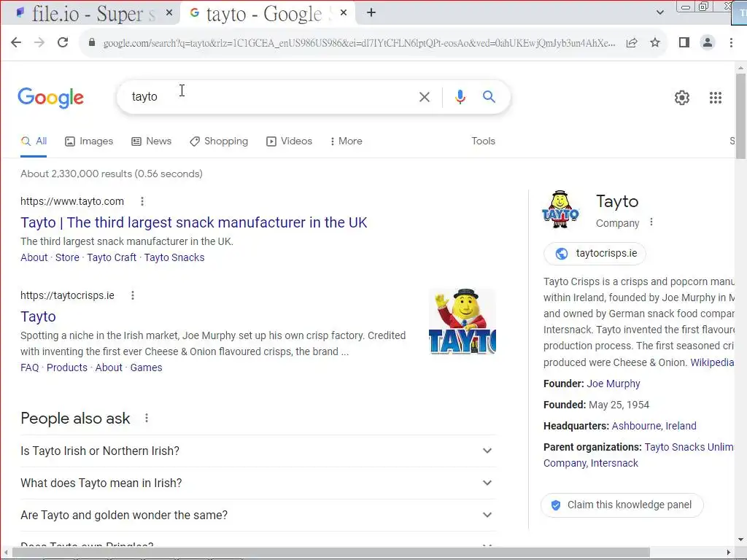Image resolution: width=747 pixels, height=560 pixels.
Task: Open the Chrome profile avatar
Action: 708,42
